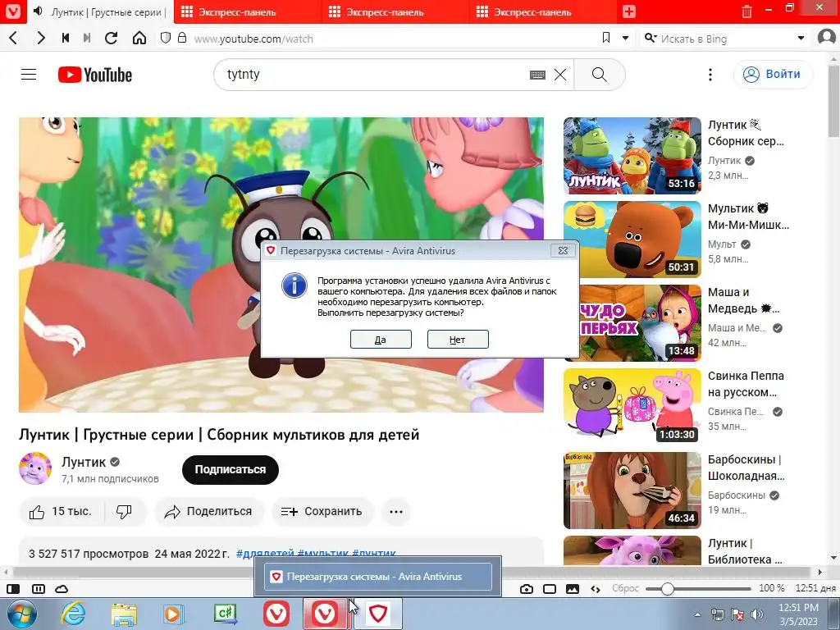Open more actions ellipsis under video
Image resolution: width=840 pixels, height=630 pixels.
(396, 512)
